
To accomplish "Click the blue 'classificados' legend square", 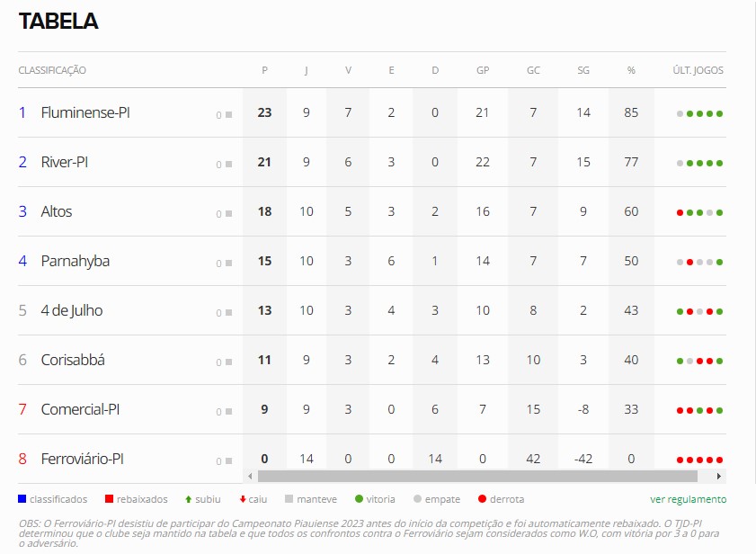I will (x=22, y=499).
